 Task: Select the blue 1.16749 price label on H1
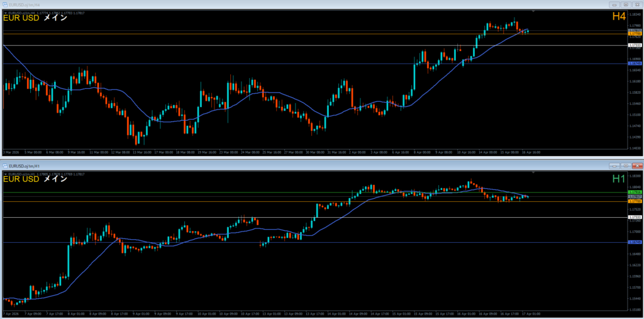tap(634, 242)
